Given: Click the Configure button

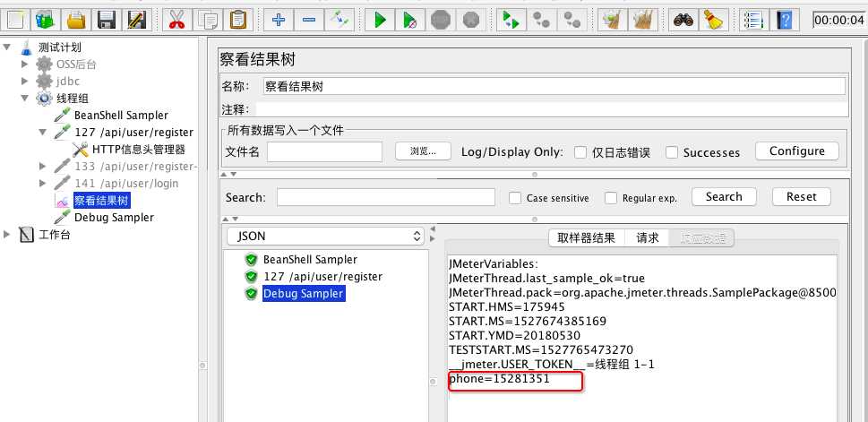Looking at the screenshot, I should [x=796, y=151].
